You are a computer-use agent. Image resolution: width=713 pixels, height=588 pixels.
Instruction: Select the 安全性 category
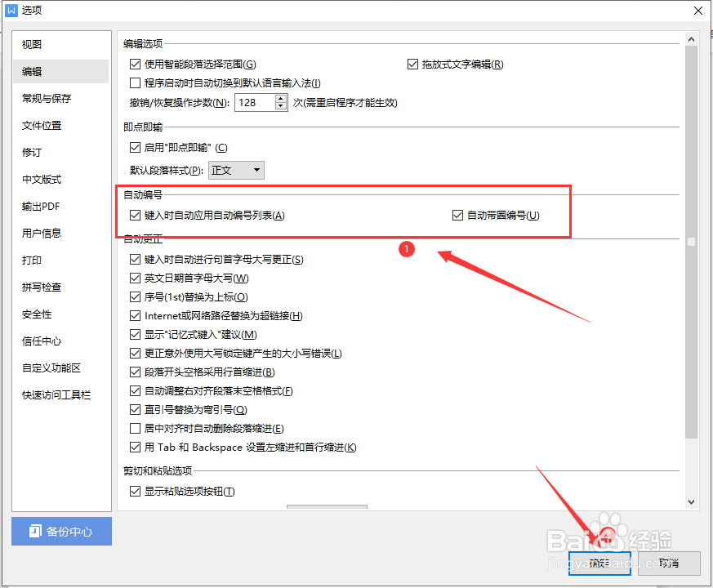click(37, 314)
